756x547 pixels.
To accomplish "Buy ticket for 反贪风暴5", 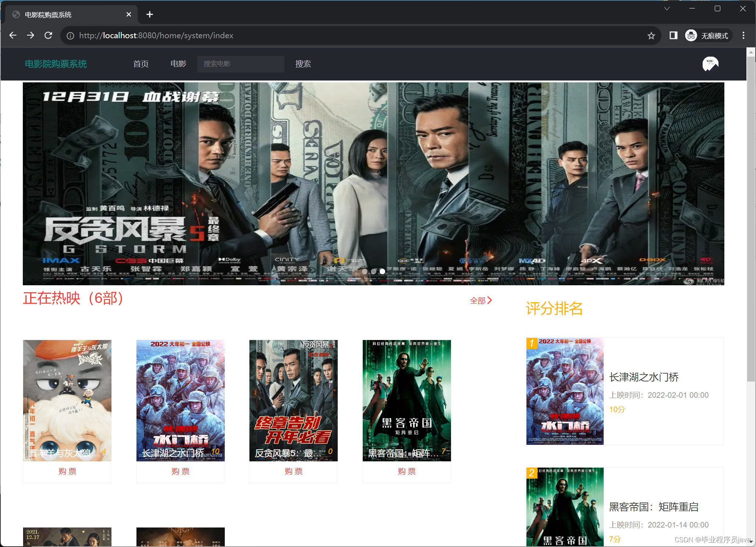I will [293, 471].
